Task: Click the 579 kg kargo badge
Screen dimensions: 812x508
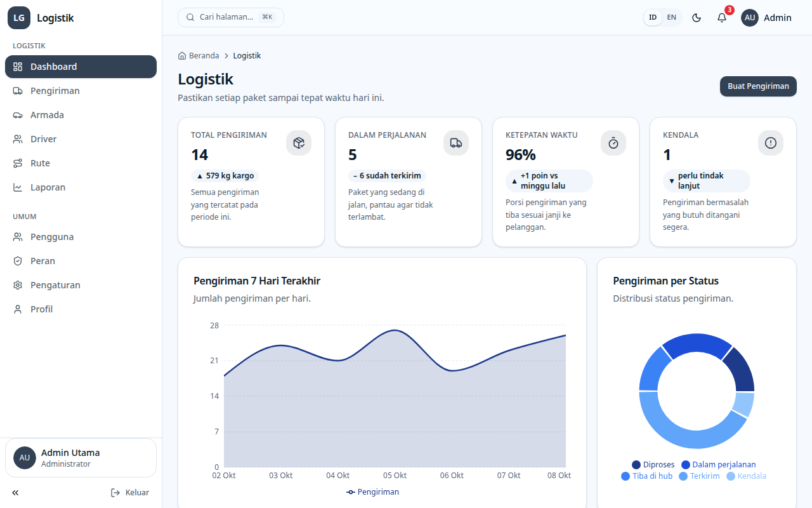Action: [225, 176]
